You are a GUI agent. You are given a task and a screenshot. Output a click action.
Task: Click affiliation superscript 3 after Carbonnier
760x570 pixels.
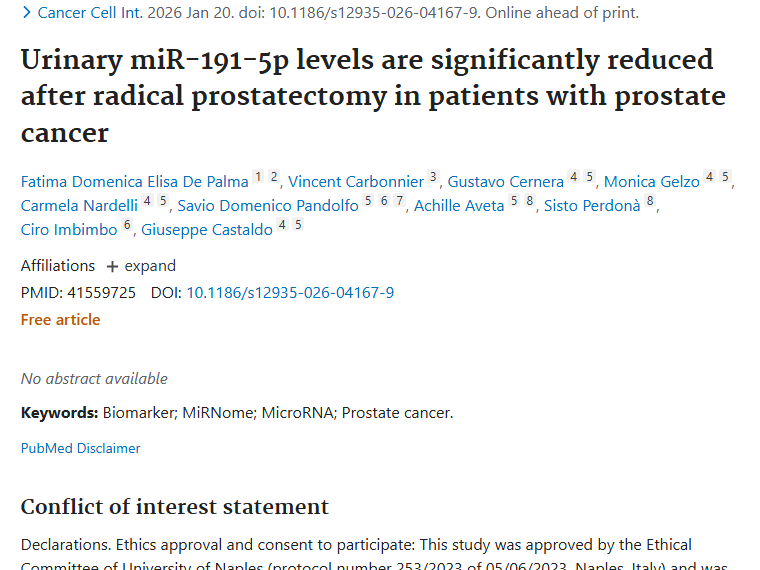pos(433,177)
